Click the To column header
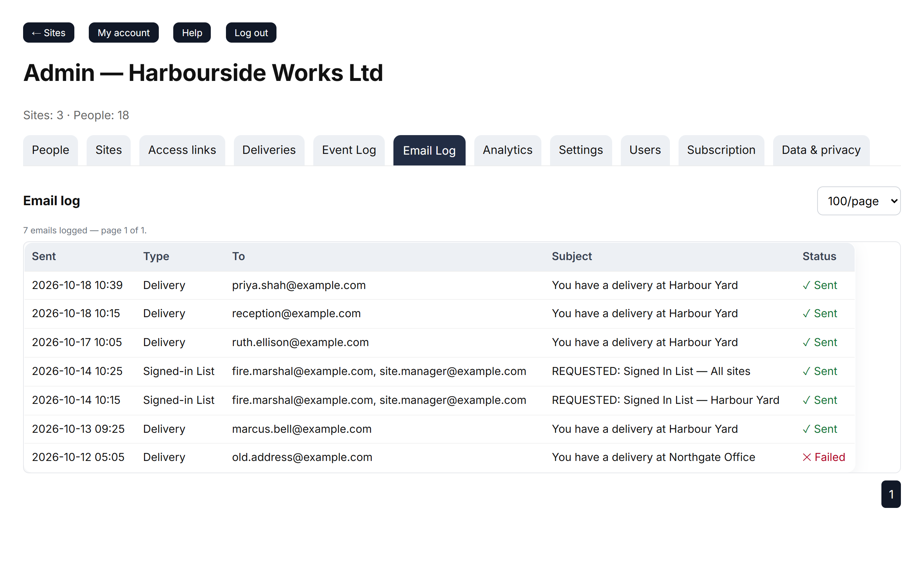The width and height of the screenshot is (924, 578). 239,256
